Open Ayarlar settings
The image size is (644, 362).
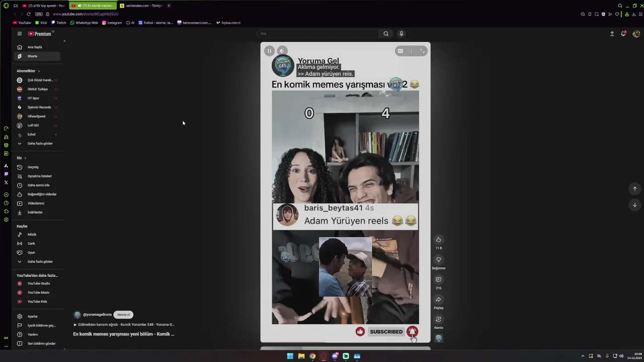click(x=37, y=316)
